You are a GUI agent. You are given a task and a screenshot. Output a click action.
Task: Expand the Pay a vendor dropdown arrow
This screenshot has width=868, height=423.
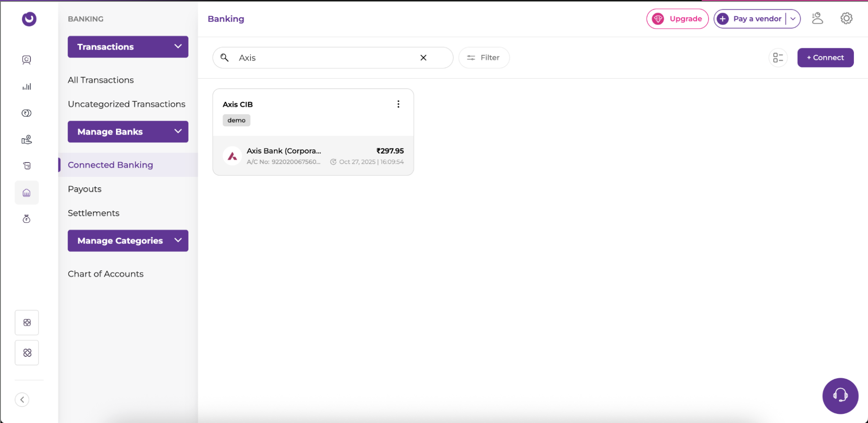point(793,19)
